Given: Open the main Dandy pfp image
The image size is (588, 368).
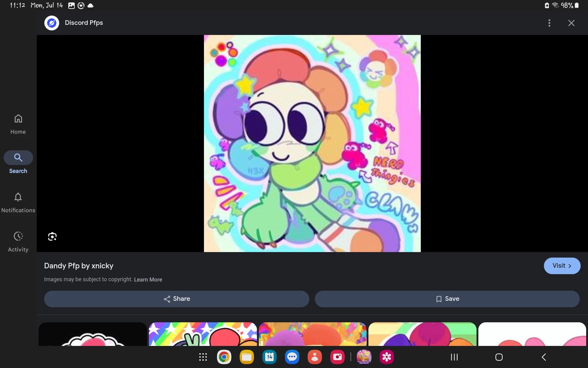Looking at the screenshot, I should pos(312,144).
